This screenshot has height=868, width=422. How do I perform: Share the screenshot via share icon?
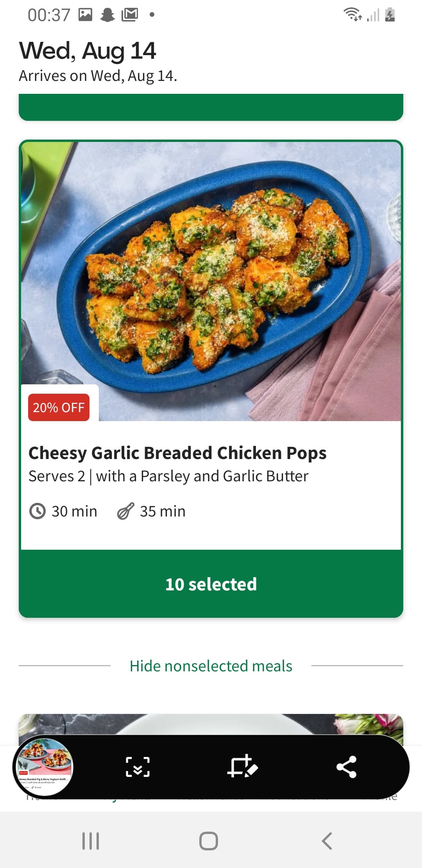[x=346, y=767]
